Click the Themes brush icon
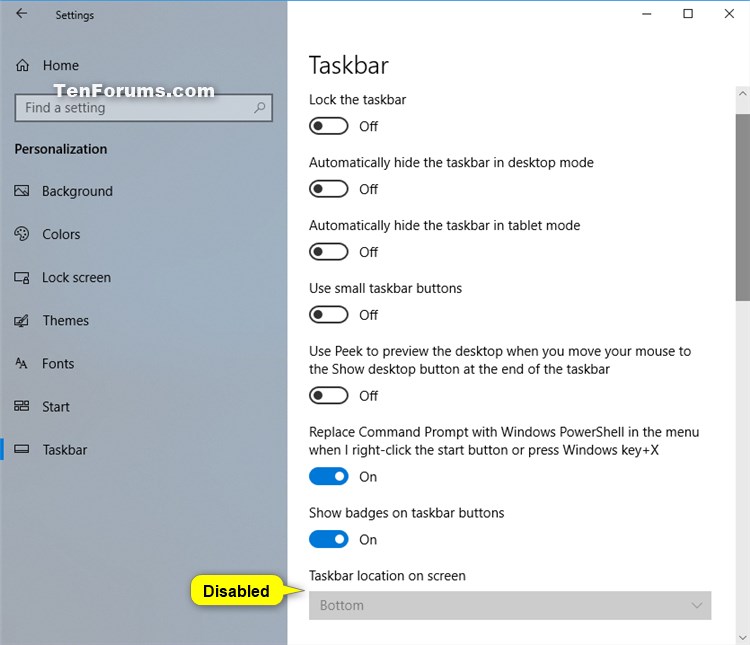The image size is (750, 645). pos(22,321)
